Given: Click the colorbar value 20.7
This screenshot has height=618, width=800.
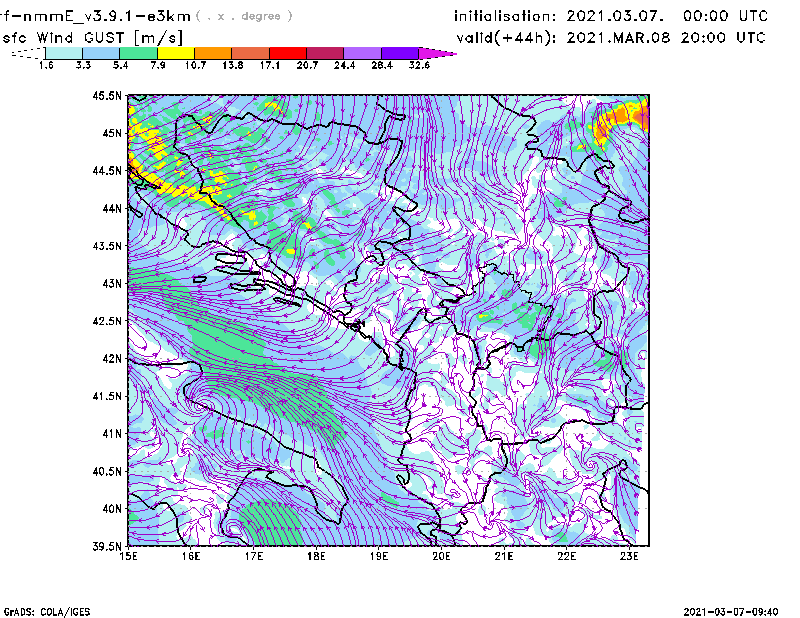Looking at the screenshot, I should point(307,65).
